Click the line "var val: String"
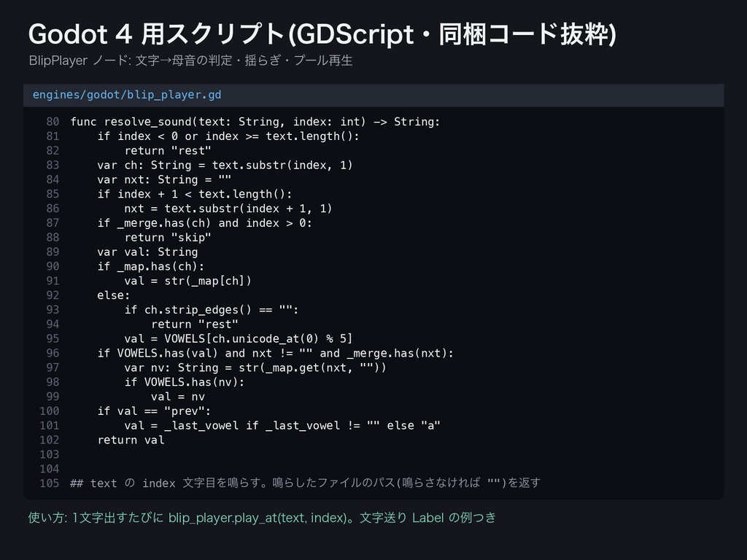The width and height of the screenshot is (747, 560). [147, 252]
